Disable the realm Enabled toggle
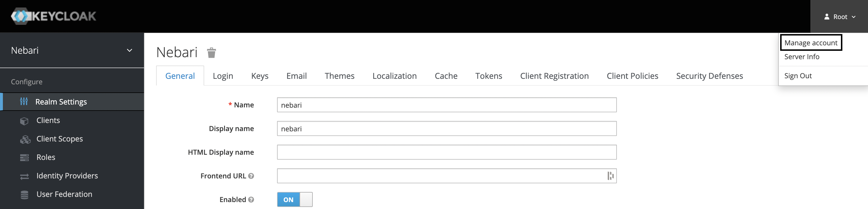 coord(295,199)
